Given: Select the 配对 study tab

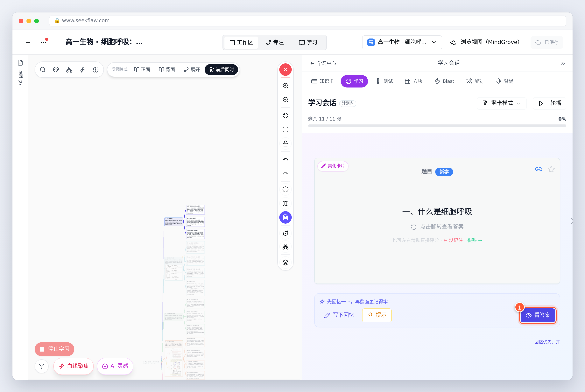Looking at the screenshot, I should (x=475, y=81).
